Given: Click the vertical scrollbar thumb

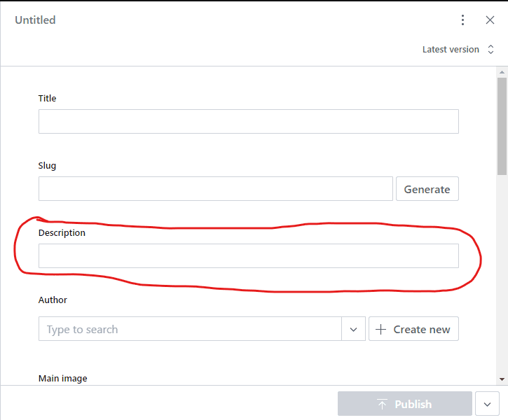Looking at the screenshot, I should (502, 126).
